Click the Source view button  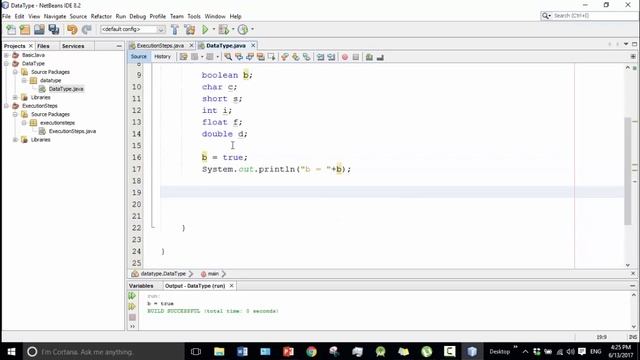point(139,57)
